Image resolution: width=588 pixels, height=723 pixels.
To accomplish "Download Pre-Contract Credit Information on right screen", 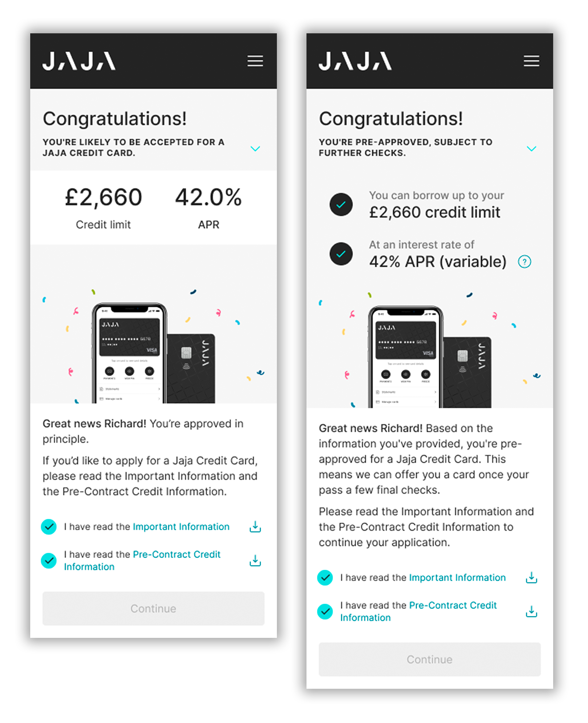I will point(531,611).
